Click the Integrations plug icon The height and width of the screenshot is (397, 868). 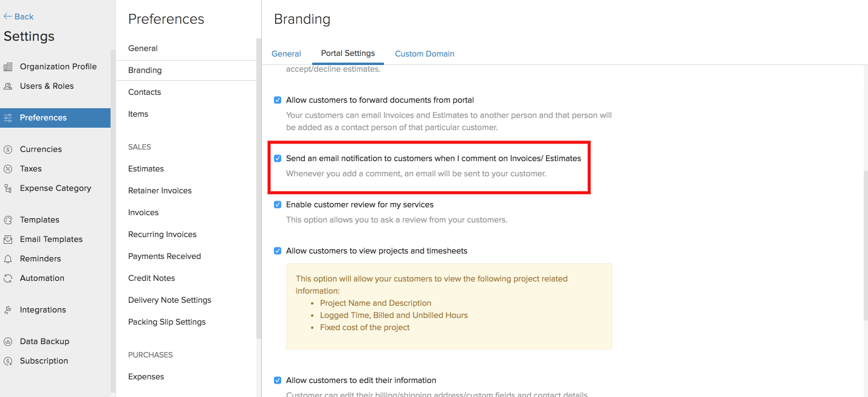point(8,310)
